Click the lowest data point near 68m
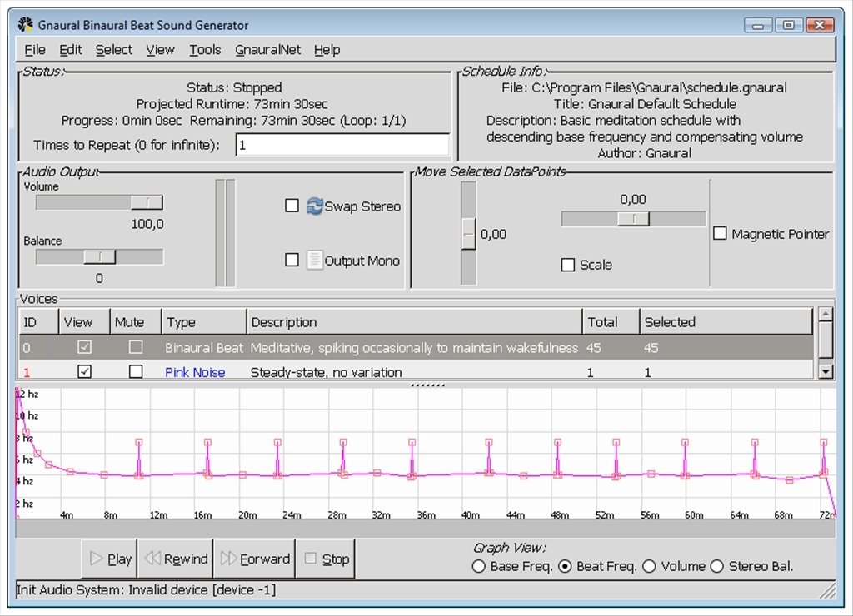This screenshot has height=616, width=853. 790,480
